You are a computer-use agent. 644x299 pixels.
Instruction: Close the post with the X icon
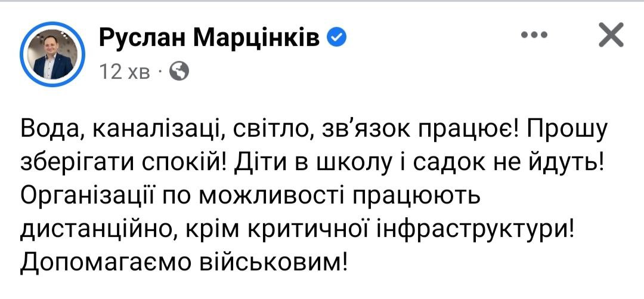click(610, 38)
